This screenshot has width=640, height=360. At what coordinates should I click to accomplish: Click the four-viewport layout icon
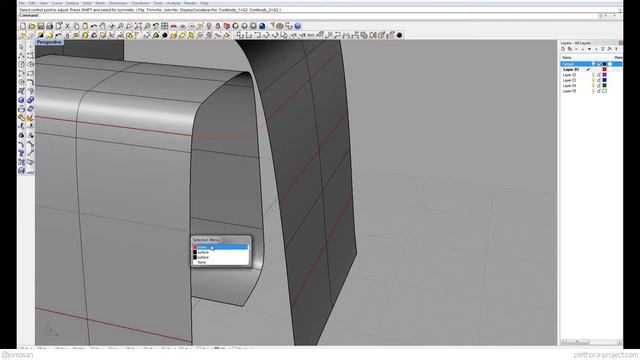[x=164, y=26]
